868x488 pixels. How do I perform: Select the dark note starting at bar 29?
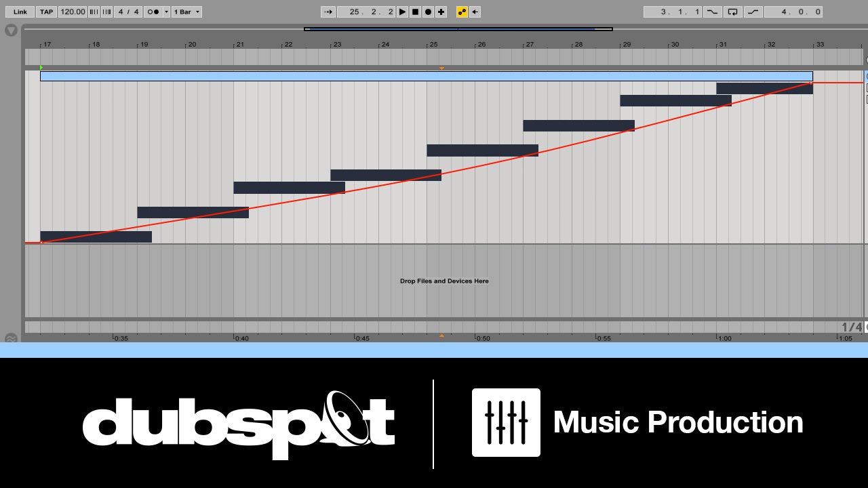675,100
